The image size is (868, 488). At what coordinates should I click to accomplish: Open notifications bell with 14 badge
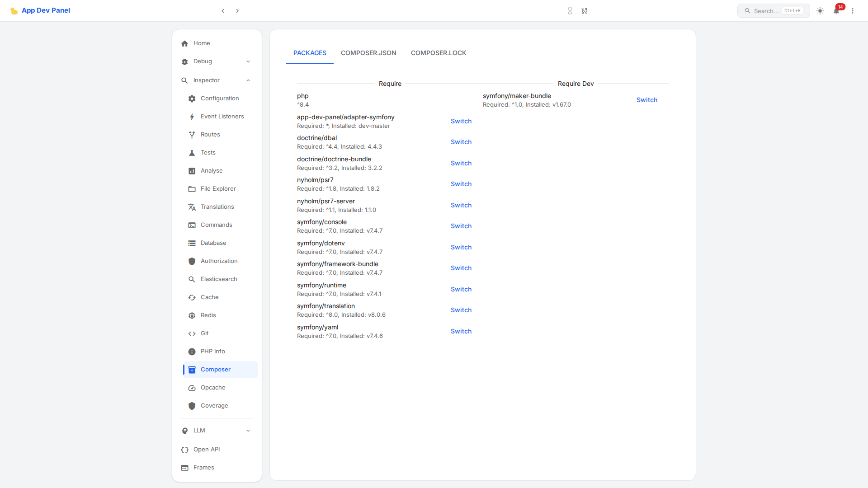point(836,10)
